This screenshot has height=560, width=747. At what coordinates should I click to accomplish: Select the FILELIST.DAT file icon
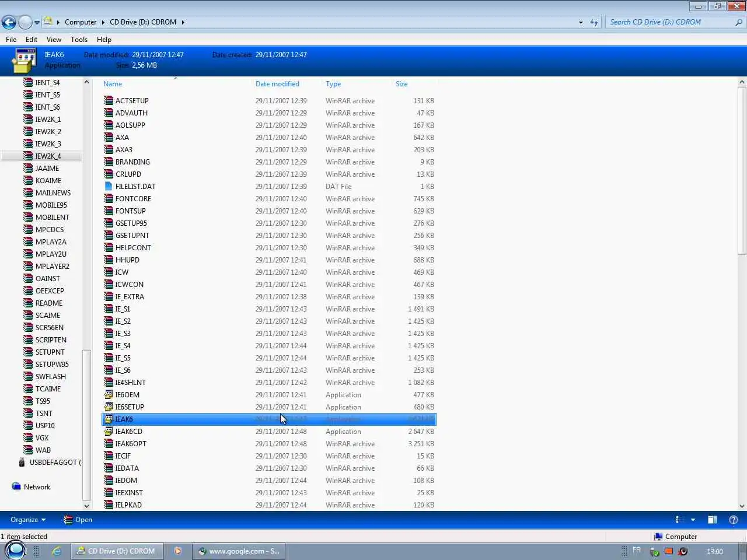pos(109,186)
